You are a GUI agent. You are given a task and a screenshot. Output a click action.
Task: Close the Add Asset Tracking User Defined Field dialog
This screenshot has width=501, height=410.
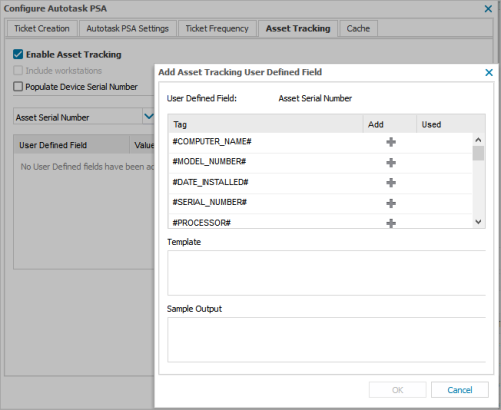[x=489, y=72]
